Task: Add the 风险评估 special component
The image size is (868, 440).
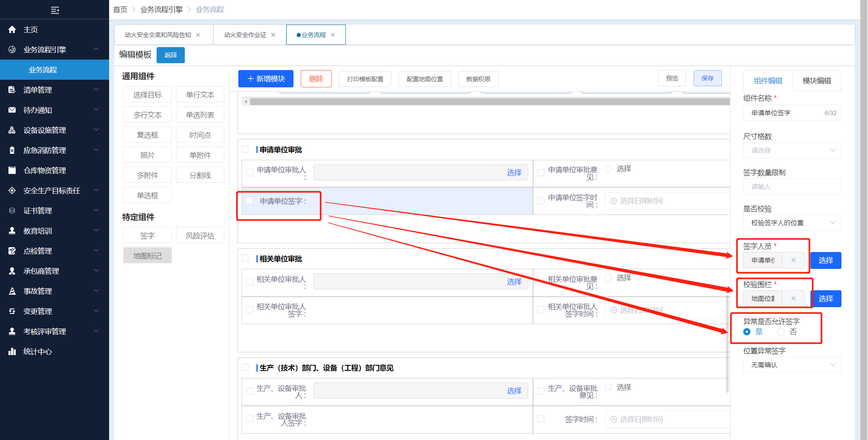Action: 200,235
